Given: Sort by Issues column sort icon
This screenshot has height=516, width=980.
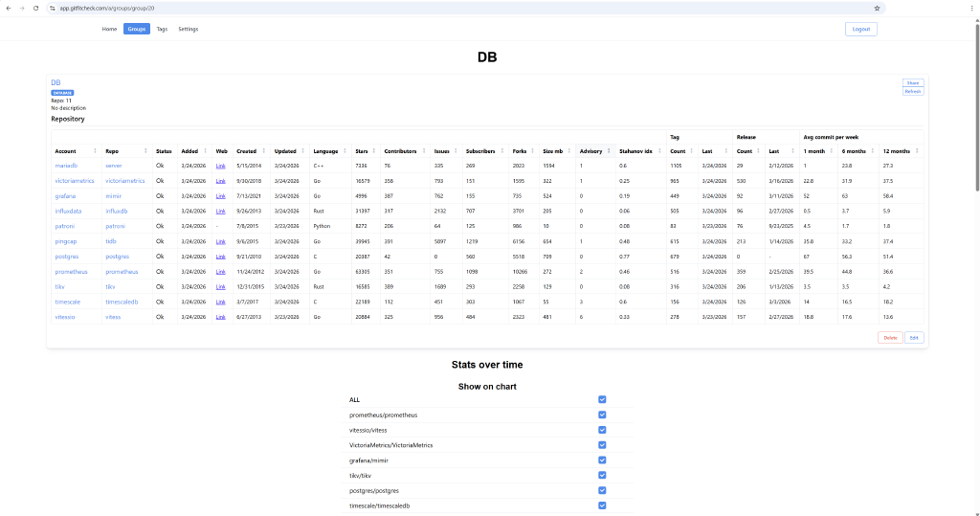Looking at the screenshot, I should 456,151.
